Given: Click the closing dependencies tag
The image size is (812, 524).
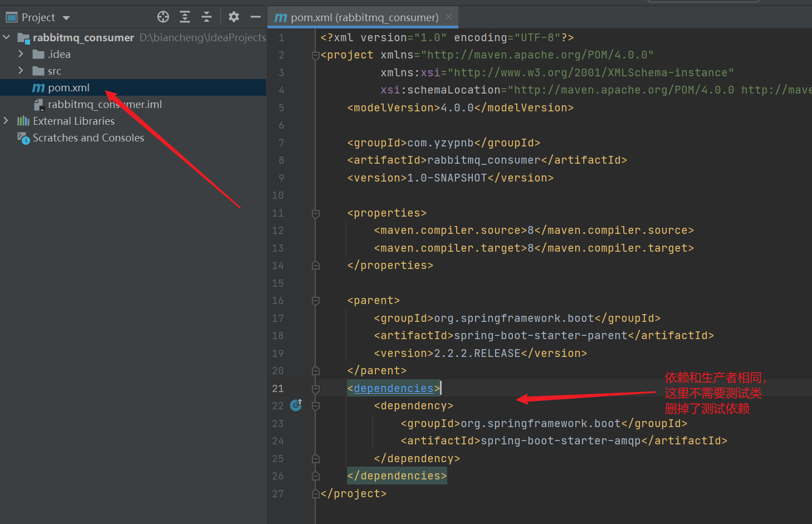Looking at the screenshot, I should (397, 476).
